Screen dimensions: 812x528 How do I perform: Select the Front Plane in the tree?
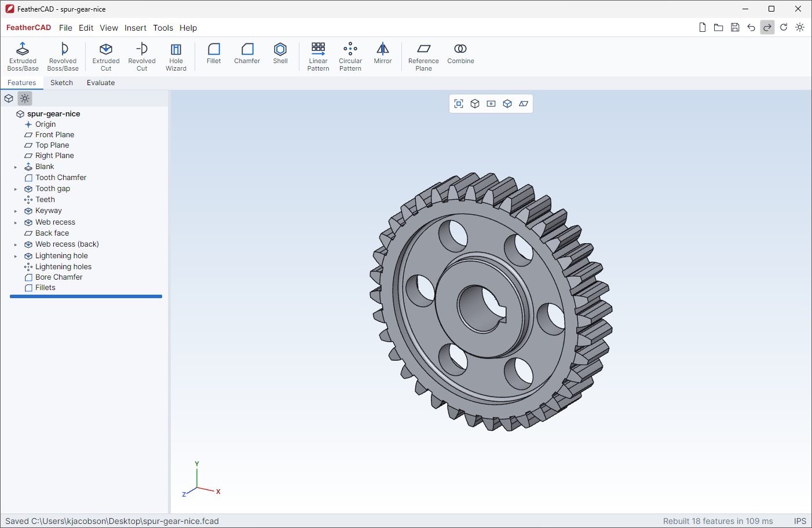[54, 135]
